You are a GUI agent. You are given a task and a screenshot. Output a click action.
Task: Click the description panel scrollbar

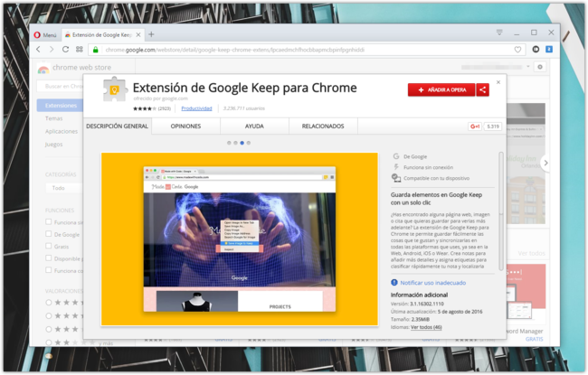(x=500, y=211)
